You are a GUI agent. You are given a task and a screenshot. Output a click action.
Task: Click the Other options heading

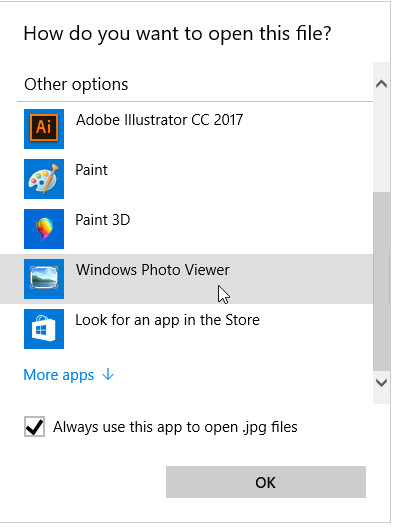click(76, 85)
